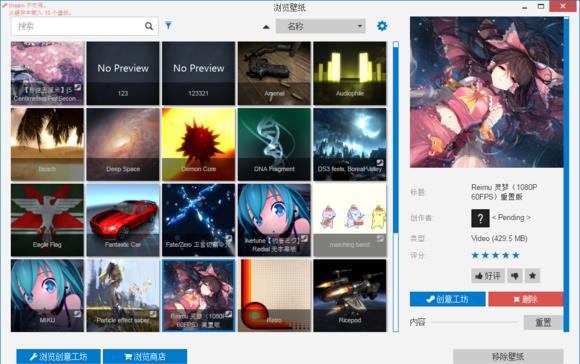Select the Arsenal wallpaper thumbnail
Viewport: 580px width, 364px height.
pos(274,73)
